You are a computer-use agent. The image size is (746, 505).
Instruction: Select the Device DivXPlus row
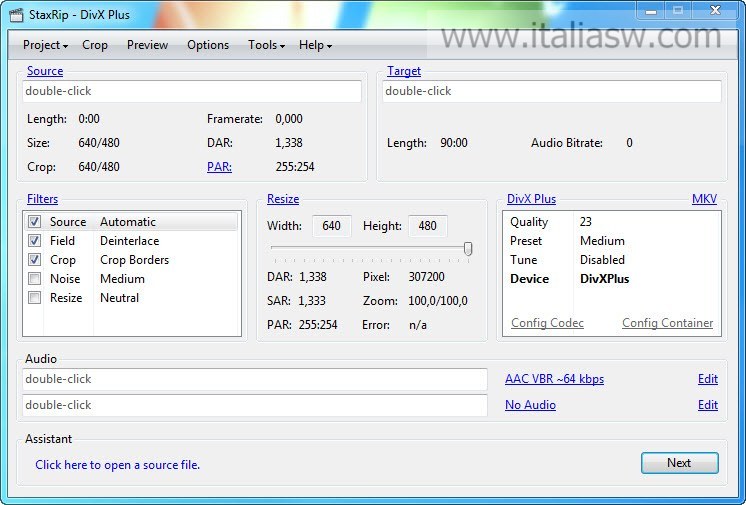(612, 279)
